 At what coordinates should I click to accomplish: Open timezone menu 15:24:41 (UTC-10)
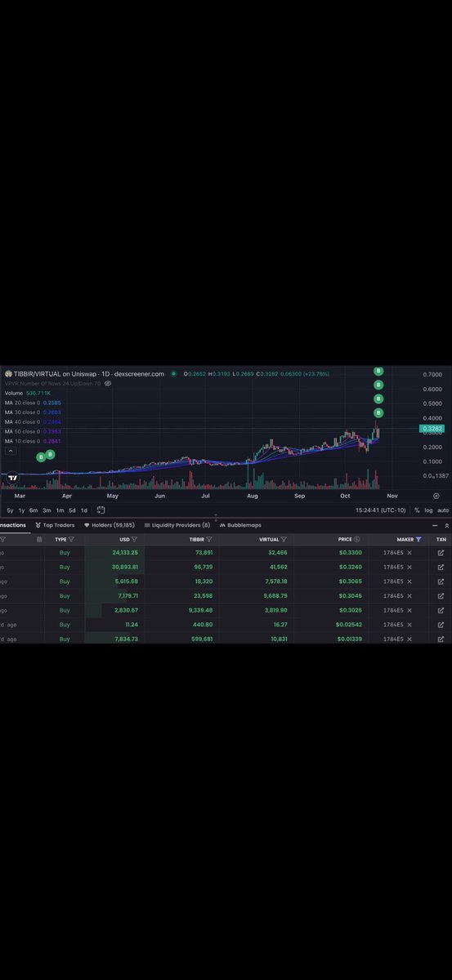[x=381, y=510]
